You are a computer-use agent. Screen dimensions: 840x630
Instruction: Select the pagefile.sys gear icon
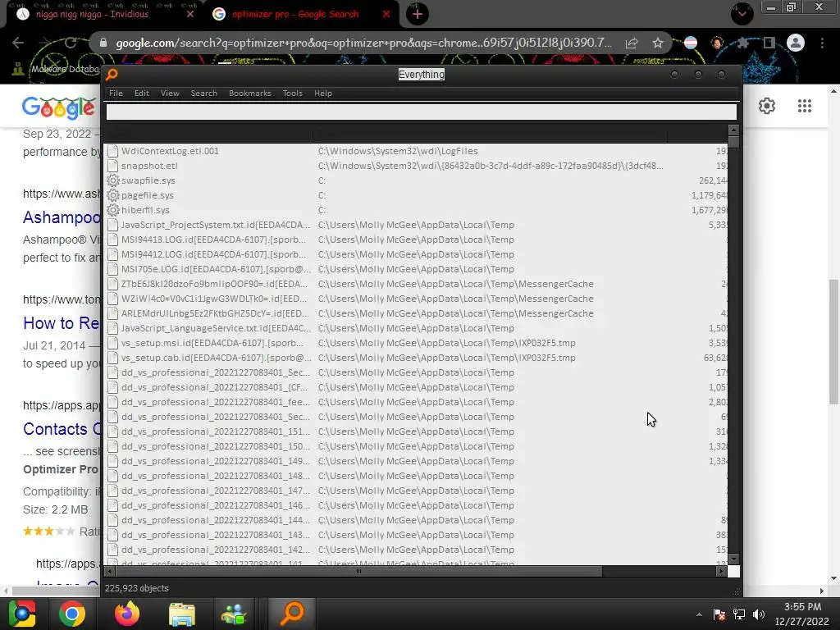(x=112, y=195)
